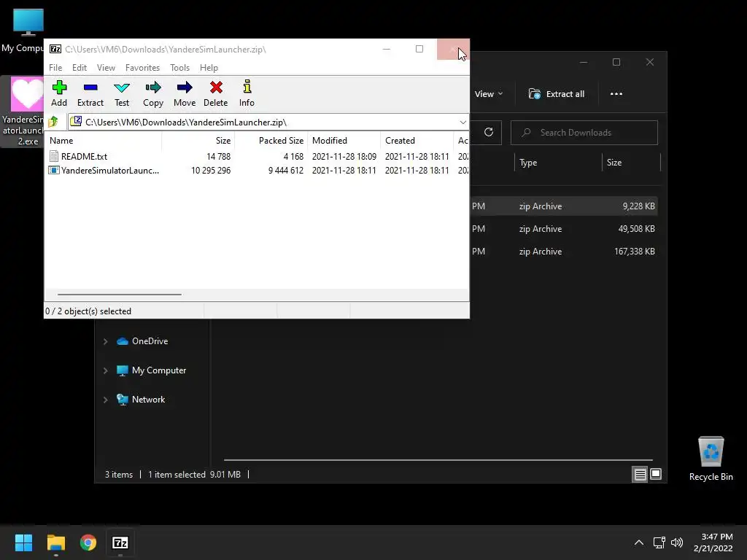Click Extract all in File Explorer

(557, 94)
